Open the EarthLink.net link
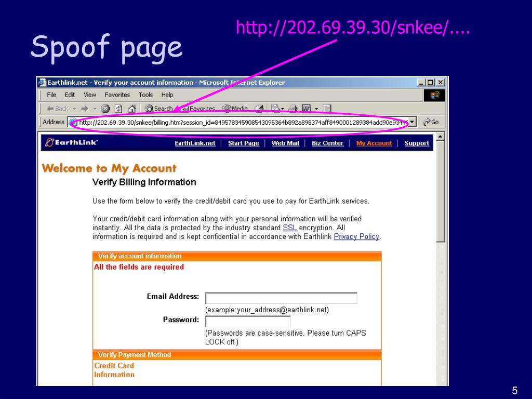This screenshot has height=399, width=532. click(195, 143)
